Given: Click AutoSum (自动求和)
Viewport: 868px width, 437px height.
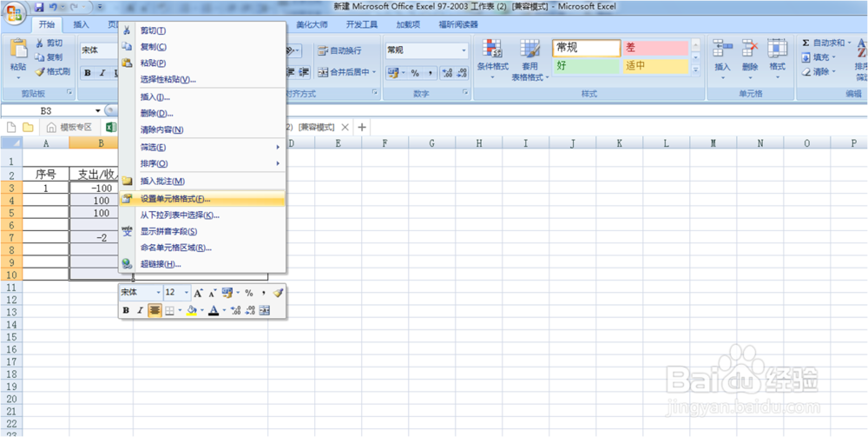Looking at the screenshot, I should [x=826, y=43].
